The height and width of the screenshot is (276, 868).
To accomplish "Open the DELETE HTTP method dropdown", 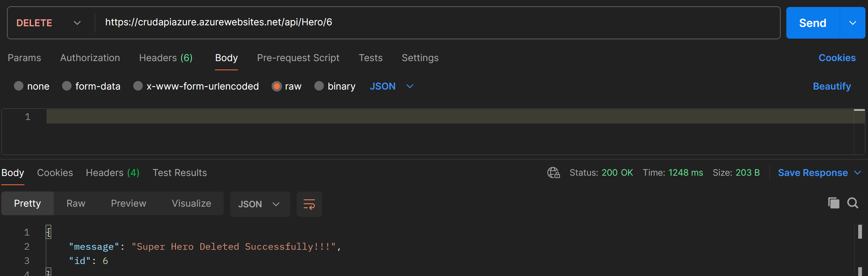I will (x=49, y=23).
